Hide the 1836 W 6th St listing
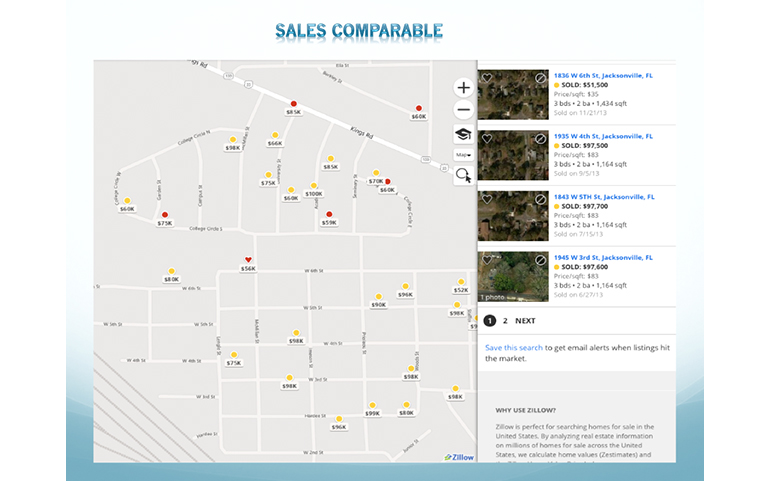The image size is (770, 481). tap(540, 78)
